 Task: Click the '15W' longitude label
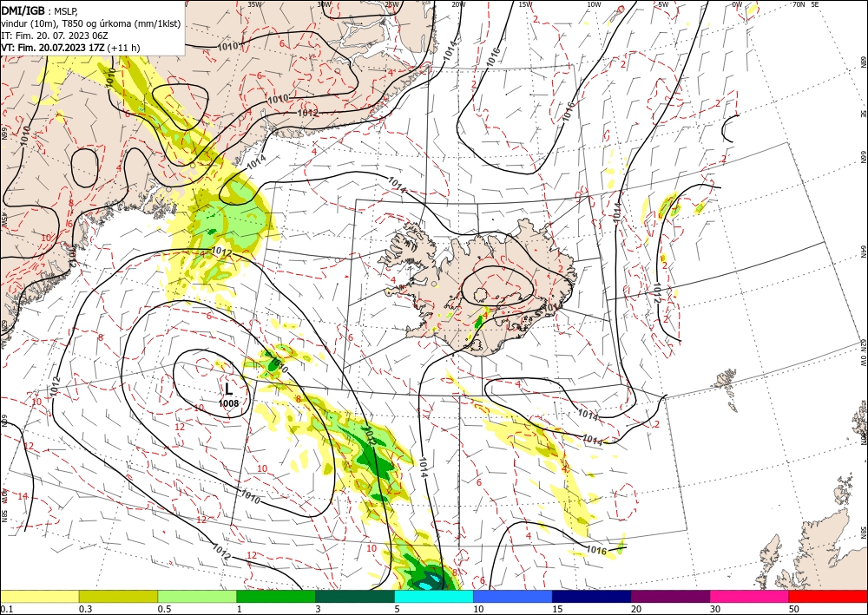coord(526,4)
